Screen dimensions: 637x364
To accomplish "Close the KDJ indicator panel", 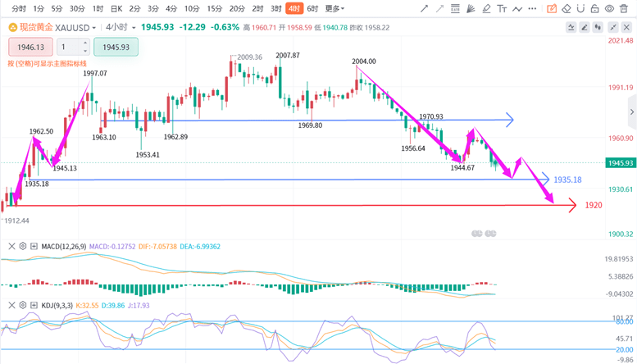I will click(11, 305).
